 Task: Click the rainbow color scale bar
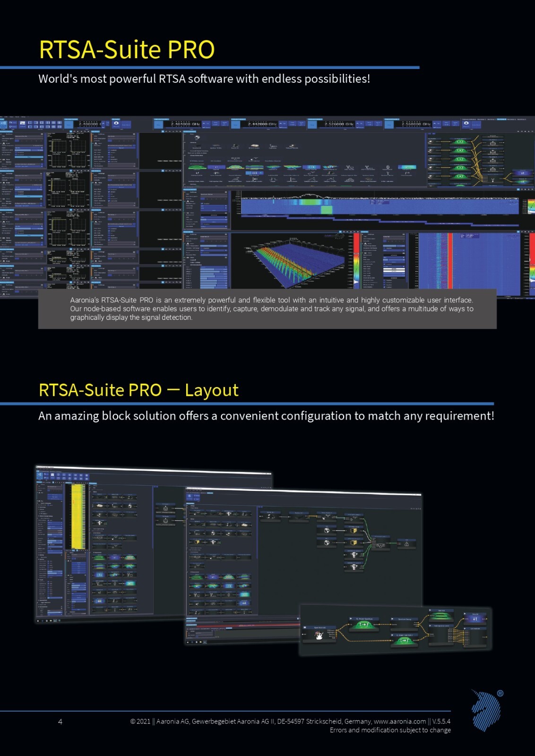(x=357, y=260)
